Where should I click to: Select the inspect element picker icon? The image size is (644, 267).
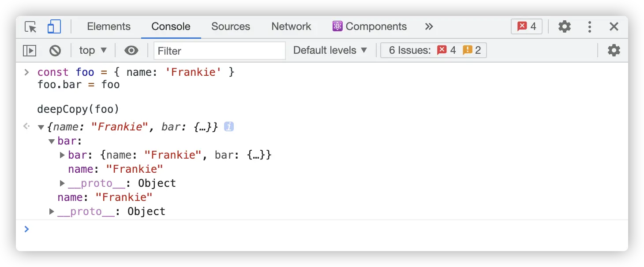tap(30, 27)
